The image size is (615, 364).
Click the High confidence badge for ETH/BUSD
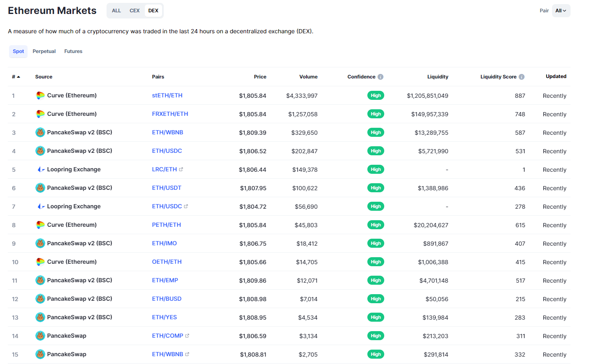[x=376, y=299]
